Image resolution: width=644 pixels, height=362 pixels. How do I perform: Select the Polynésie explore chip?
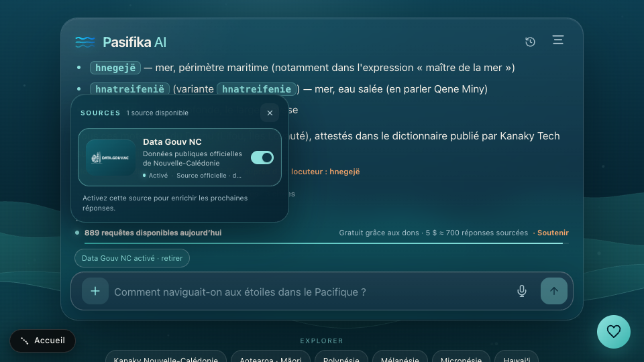pyautogui.click(x=341, y=357)
